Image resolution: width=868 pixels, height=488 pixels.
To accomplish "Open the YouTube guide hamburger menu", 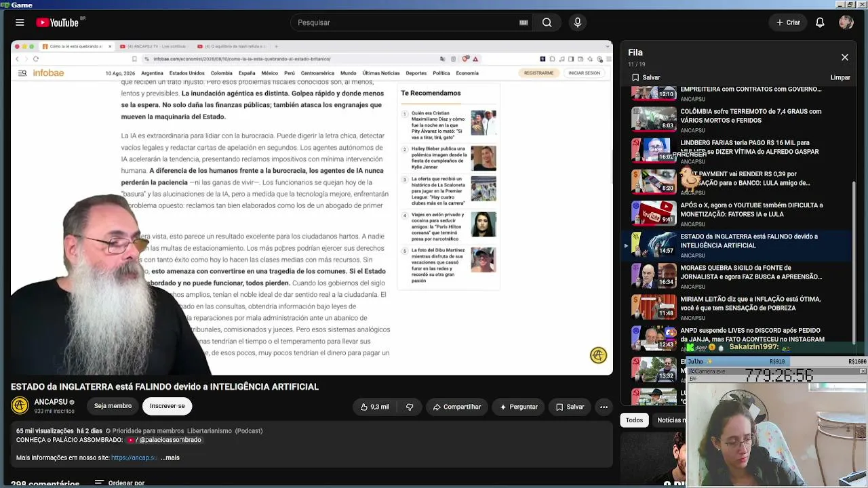I will [x=20, y=22].
